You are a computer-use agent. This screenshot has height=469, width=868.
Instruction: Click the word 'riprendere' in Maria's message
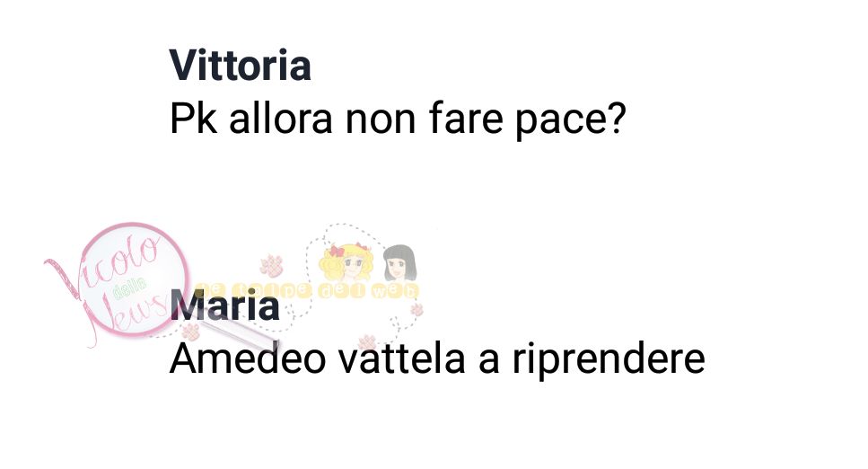click(609, 360)
